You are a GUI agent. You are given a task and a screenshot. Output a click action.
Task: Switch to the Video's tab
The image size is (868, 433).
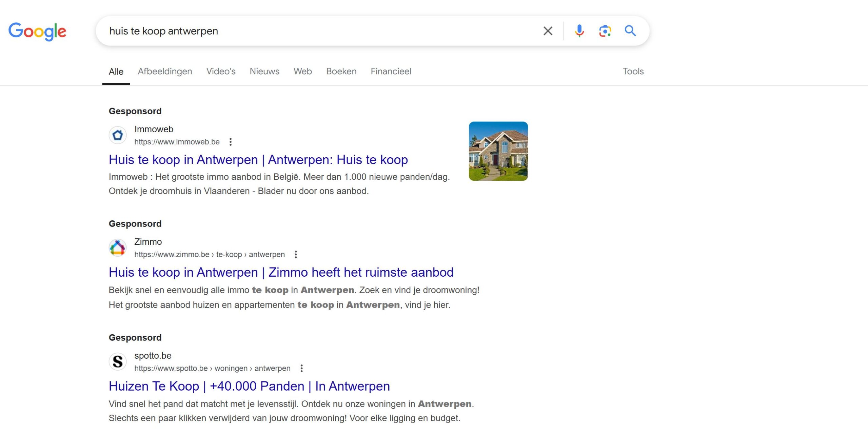[x=221, y=72]
